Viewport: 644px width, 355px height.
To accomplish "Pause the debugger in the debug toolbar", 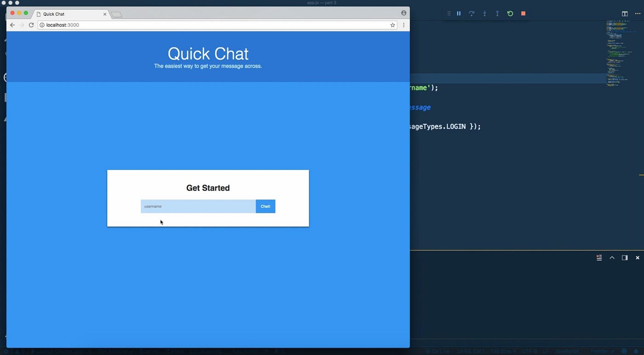I will [459, 14].
